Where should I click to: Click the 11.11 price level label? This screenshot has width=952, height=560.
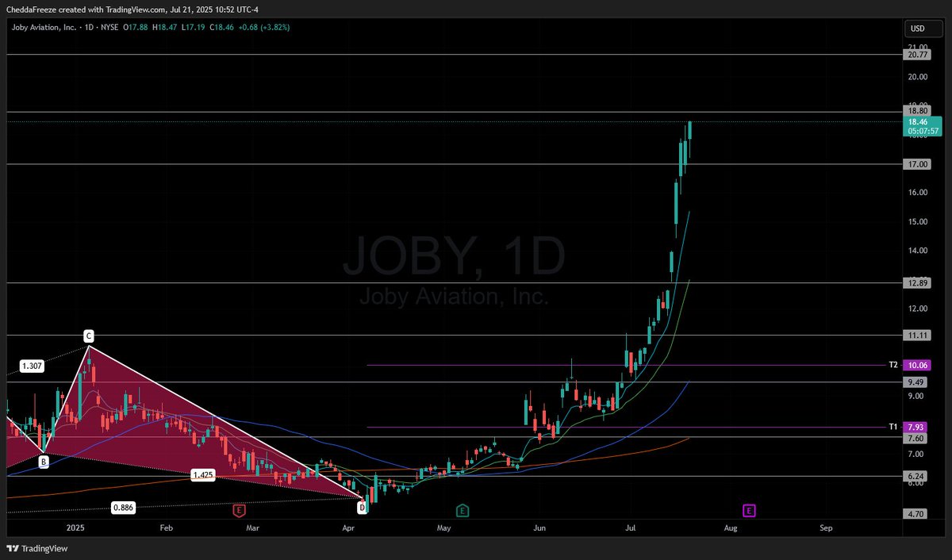(916, 336)
